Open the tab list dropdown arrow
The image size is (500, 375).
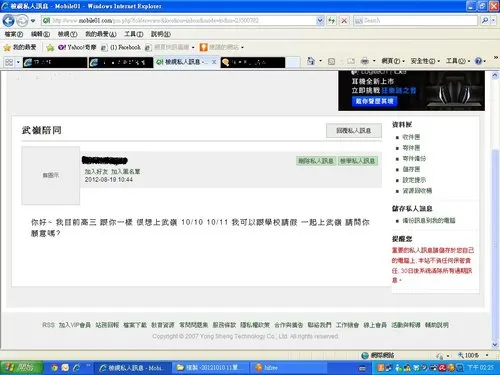point(18,62)
